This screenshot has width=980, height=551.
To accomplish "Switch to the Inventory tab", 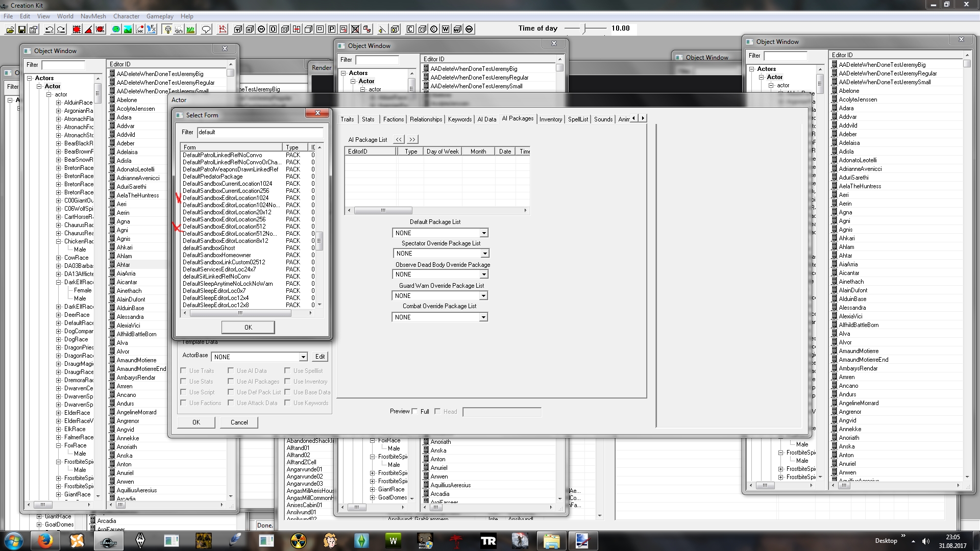I will tap(550, 119).
